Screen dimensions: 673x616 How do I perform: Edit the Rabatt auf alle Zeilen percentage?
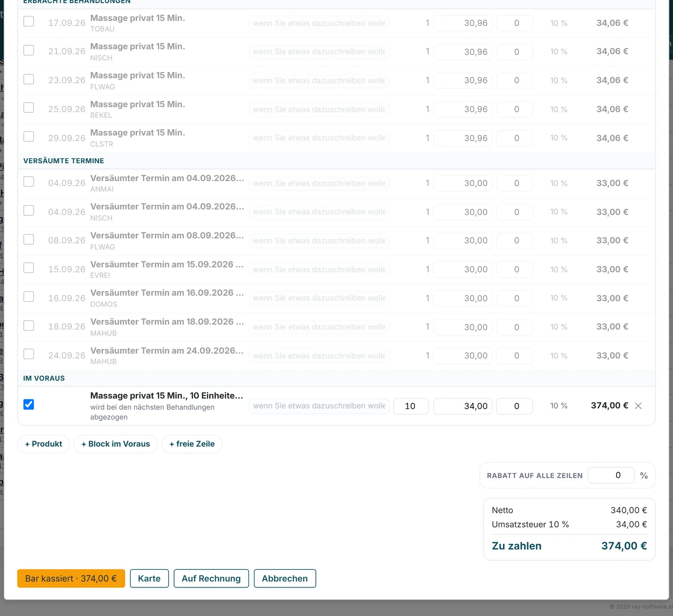pyautogui.click(x=611, y=475)
